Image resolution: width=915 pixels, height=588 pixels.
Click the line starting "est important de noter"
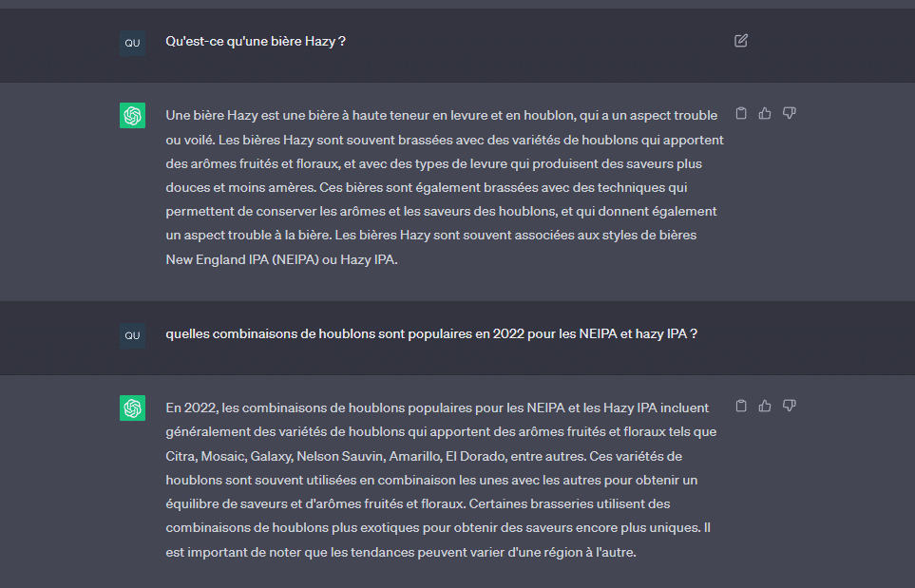[x=401, y=552]
